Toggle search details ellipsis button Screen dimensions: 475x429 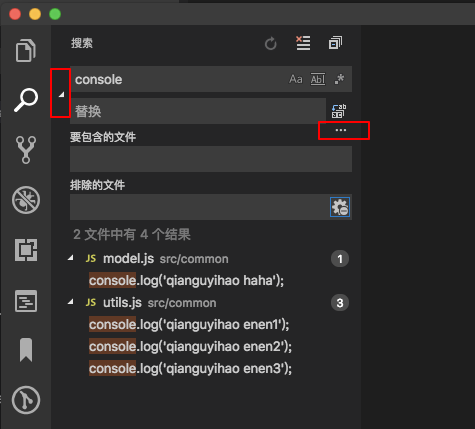tap(341, 130)
